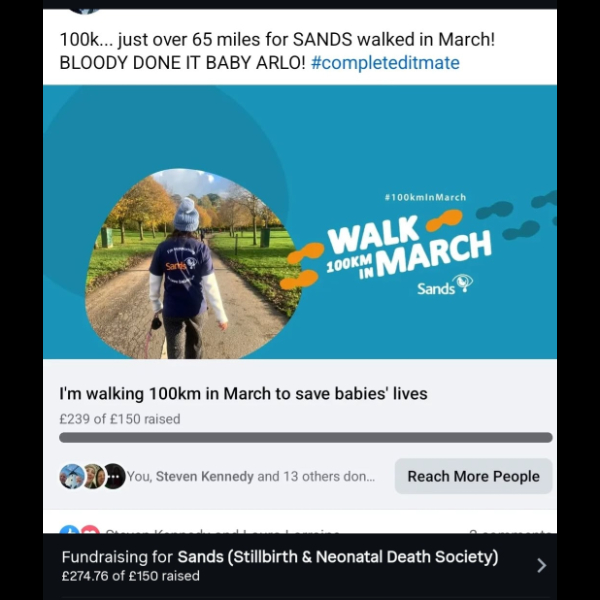
Task: Tap the blue footprints graphic
Action: (x=515, y=217)
